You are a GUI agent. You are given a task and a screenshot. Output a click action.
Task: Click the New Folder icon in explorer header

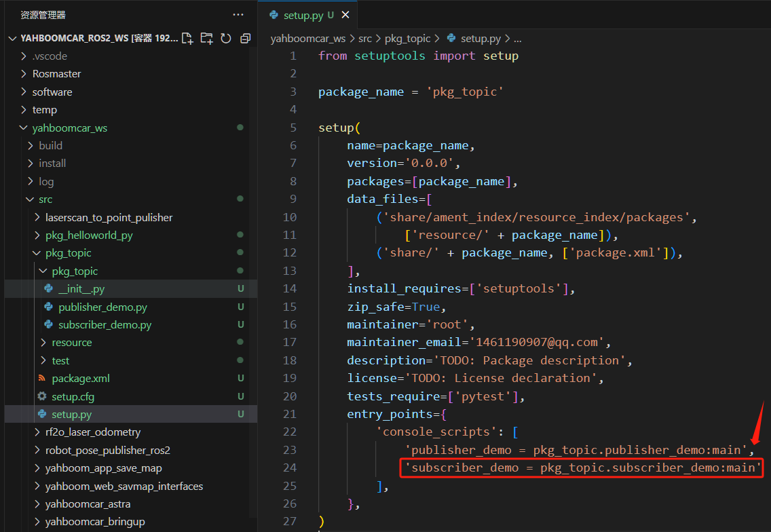point(206,39)
